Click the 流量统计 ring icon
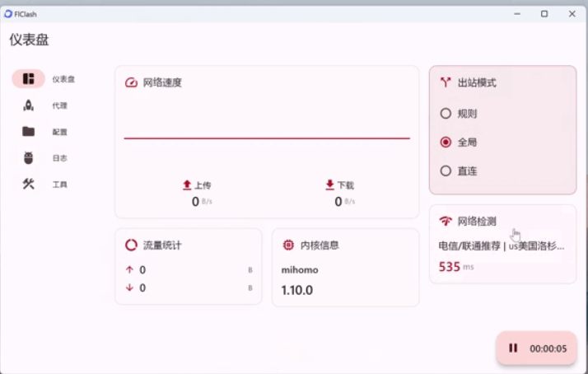Image resolution: width=588 pixels, height=374 pixels. [131, 245]
